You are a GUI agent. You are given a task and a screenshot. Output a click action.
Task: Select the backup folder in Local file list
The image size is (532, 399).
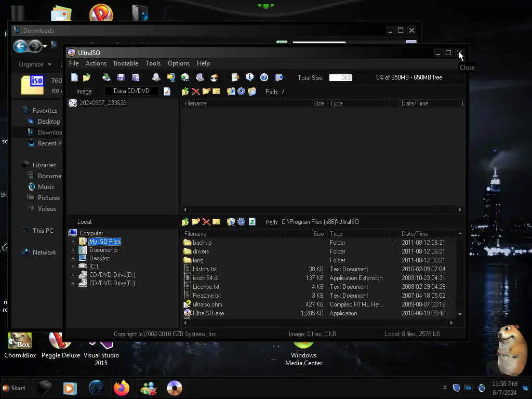click(x=202, y=243)
